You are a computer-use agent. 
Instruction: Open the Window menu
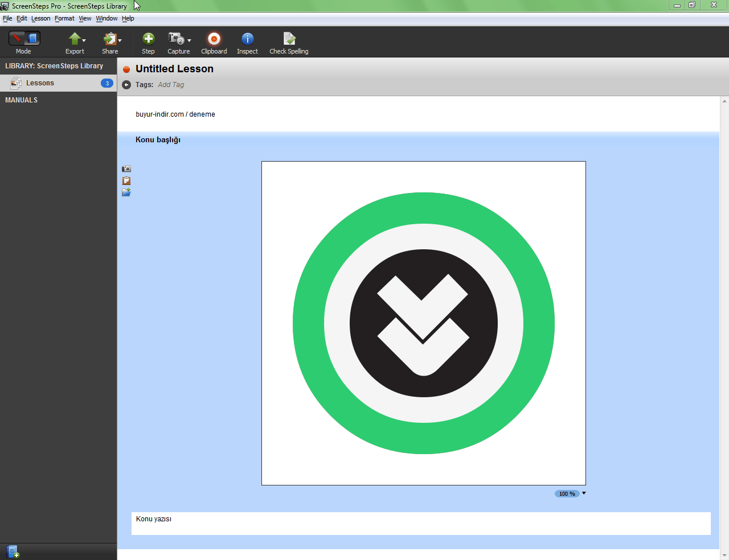point(107,18)
